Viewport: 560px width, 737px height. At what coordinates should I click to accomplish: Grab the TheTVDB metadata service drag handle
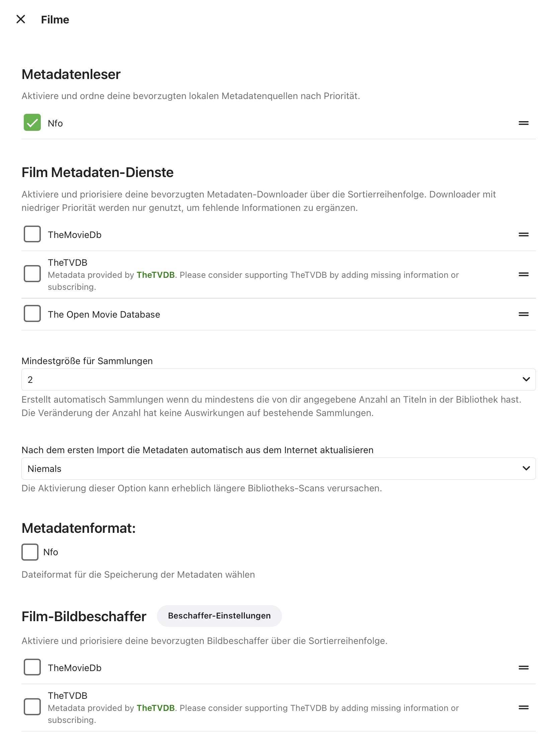click(523, 274)
